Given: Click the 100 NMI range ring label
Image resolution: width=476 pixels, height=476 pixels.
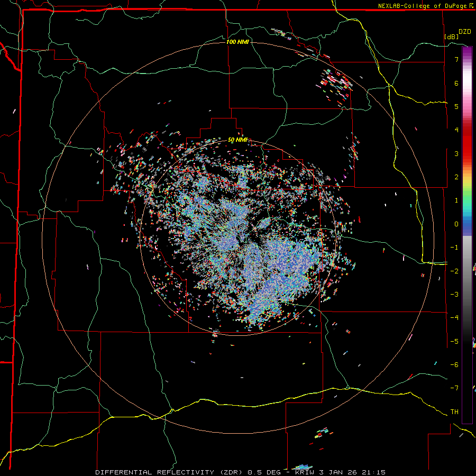Looking at the screenshot, I should tap(237, 42).
